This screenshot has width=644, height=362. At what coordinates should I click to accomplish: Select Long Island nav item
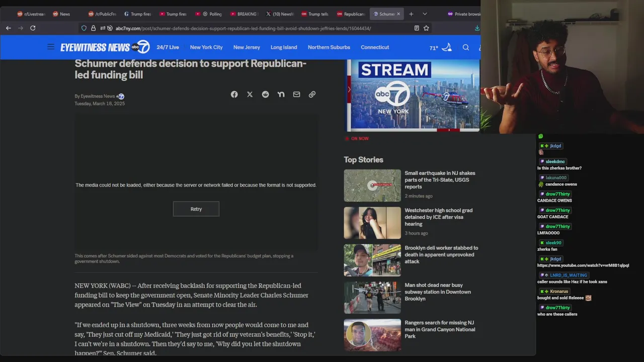(x=284, y=47)
